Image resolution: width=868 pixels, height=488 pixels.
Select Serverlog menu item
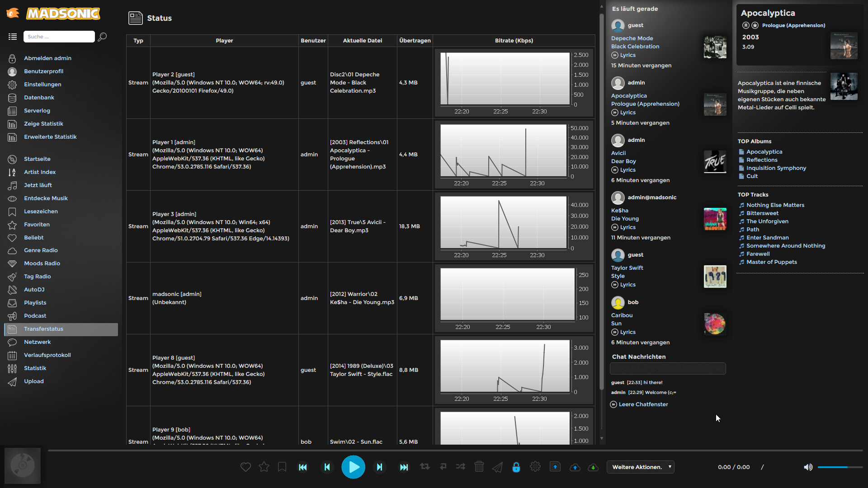pos(37,111)
